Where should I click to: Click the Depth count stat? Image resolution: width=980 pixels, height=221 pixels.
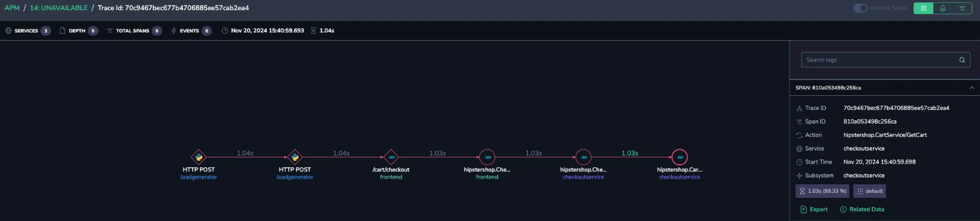pyautogui.click(x=79, y=31)
